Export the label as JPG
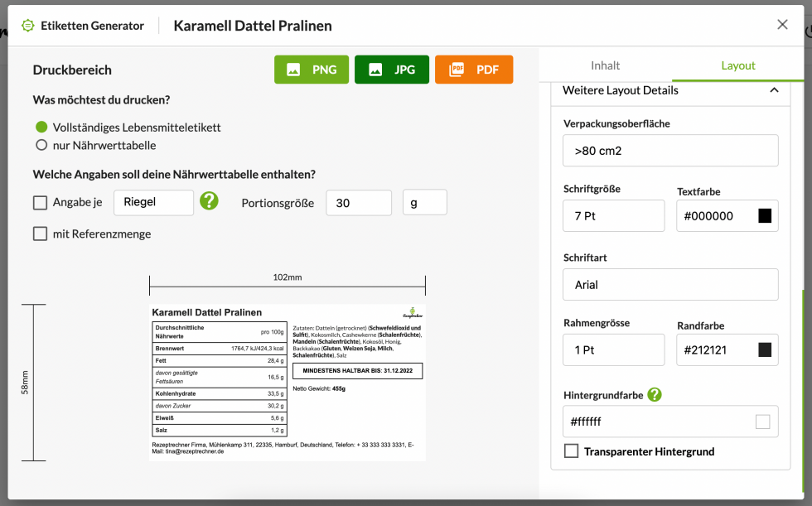Viewport: 812px width, 506px height. [x=392, y=70]
